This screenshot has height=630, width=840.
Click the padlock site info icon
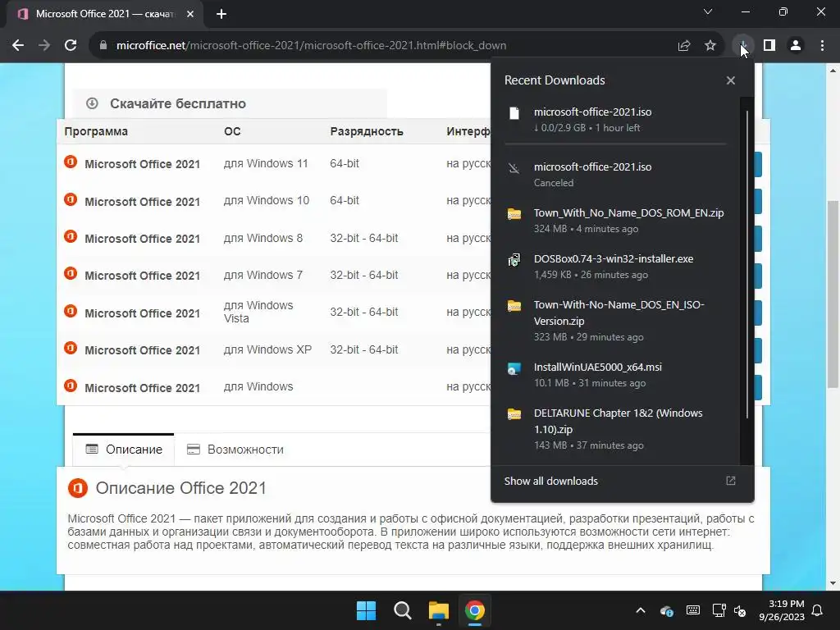point(103,46)
